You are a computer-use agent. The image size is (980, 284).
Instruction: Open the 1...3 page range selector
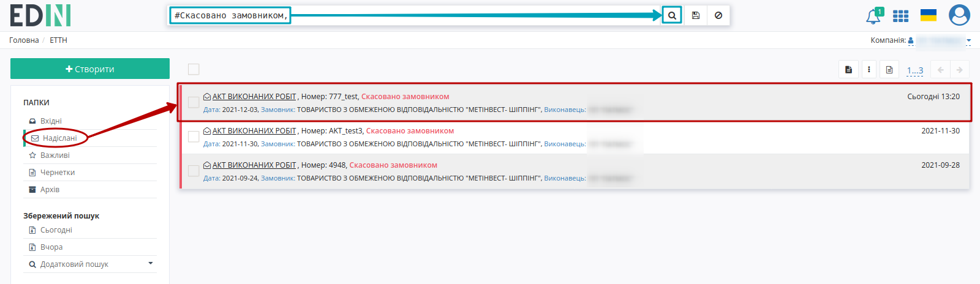coord(914,70)
